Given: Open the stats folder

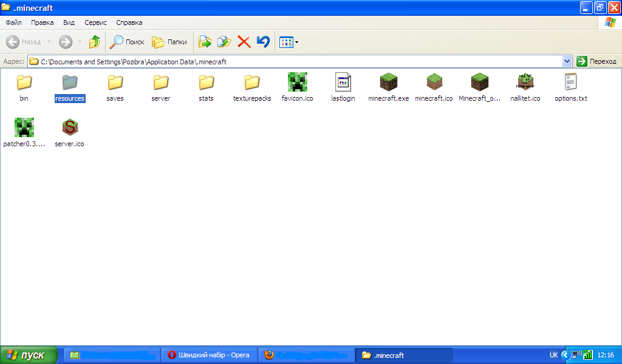Looking at the screenshot, I should pos(207,83).
